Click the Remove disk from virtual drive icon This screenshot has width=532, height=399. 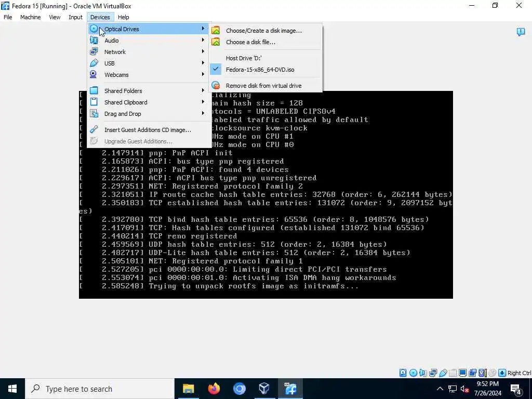pos(216,86)
